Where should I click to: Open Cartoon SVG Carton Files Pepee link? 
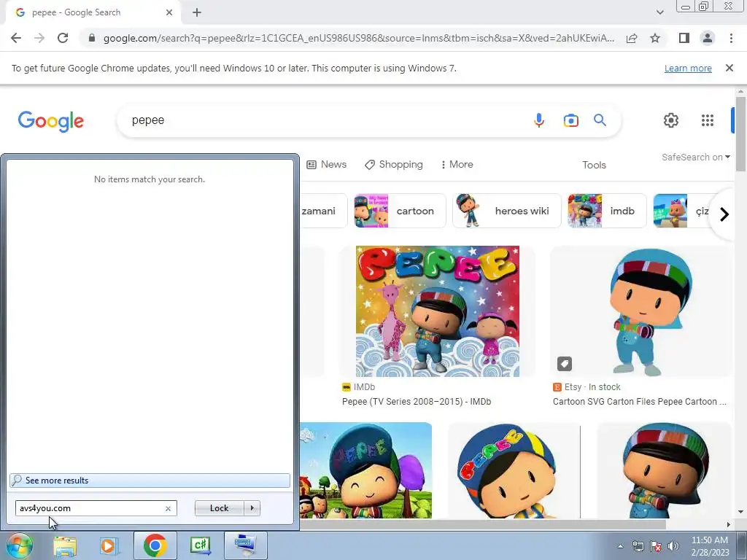tap(639, 402)
